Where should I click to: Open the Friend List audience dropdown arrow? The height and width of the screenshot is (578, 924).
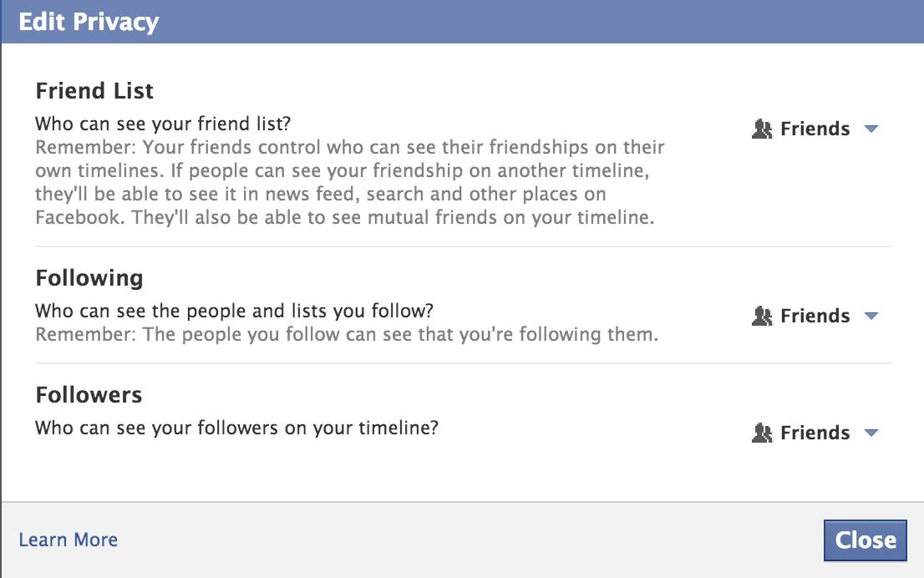click(x=871, y=129)
